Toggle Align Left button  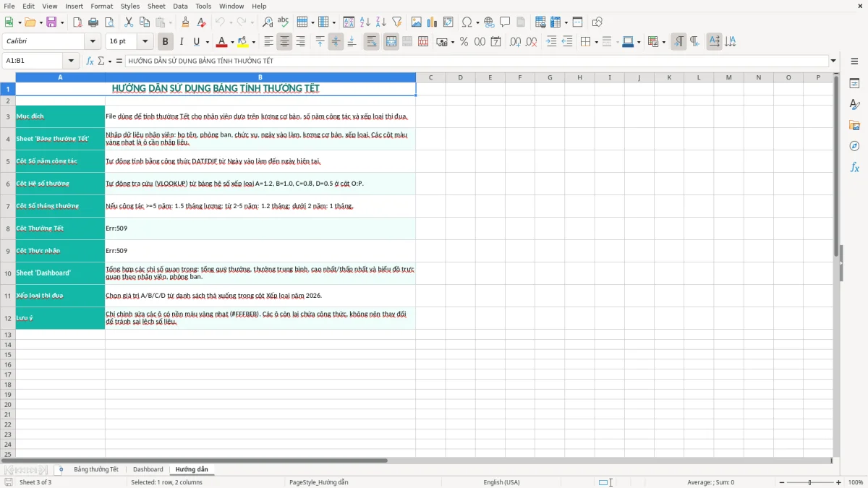(x=268, y=42)
